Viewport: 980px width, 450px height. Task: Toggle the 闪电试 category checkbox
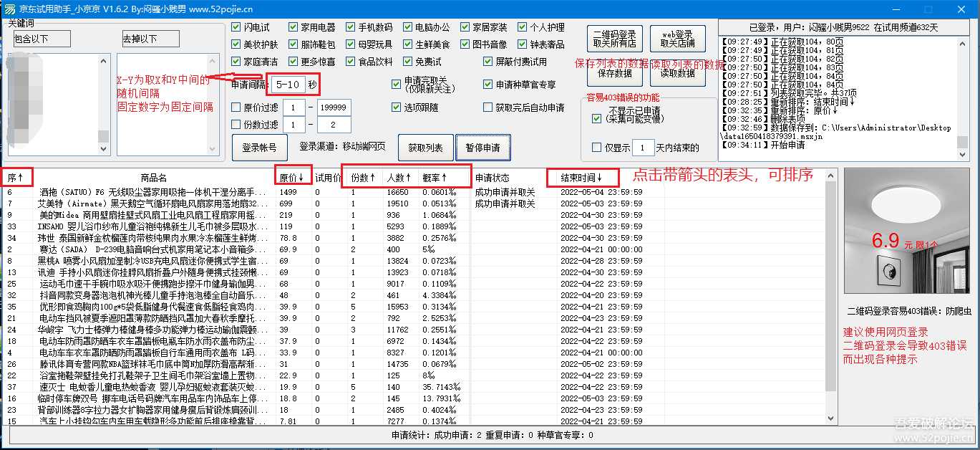238,27
